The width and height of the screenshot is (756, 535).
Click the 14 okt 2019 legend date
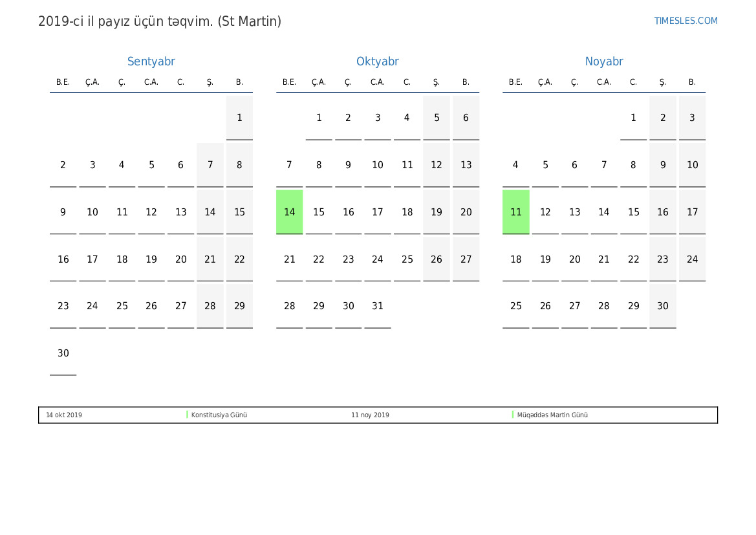tap(64, 415)
